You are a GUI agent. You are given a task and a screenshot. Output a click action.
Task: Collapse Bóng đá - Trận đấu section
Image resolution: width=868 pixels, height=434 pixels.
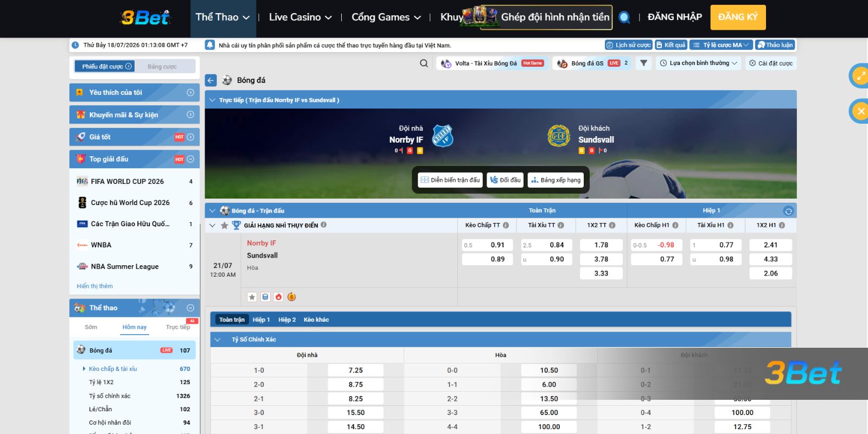point(212,211)
